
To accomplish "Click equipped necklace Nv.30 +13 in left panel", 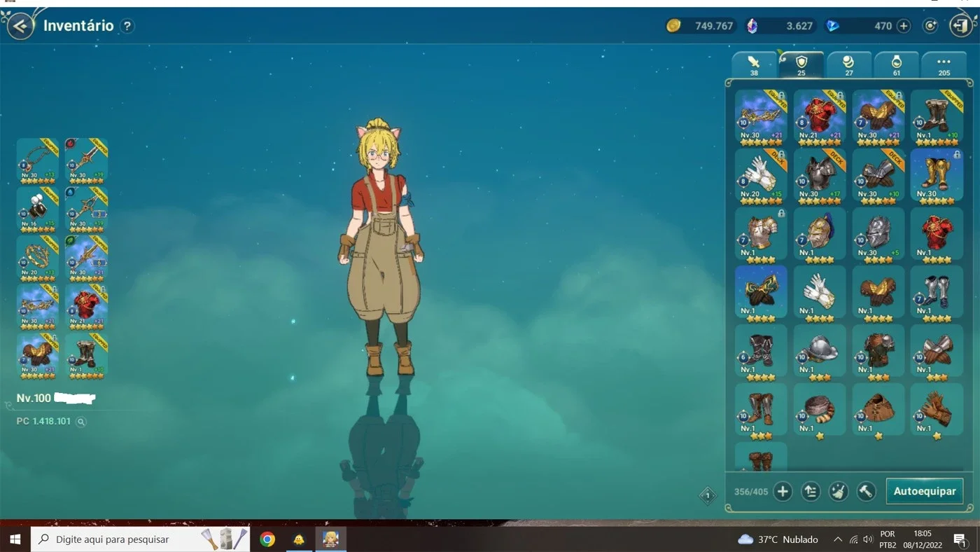I will coord(38,160).
